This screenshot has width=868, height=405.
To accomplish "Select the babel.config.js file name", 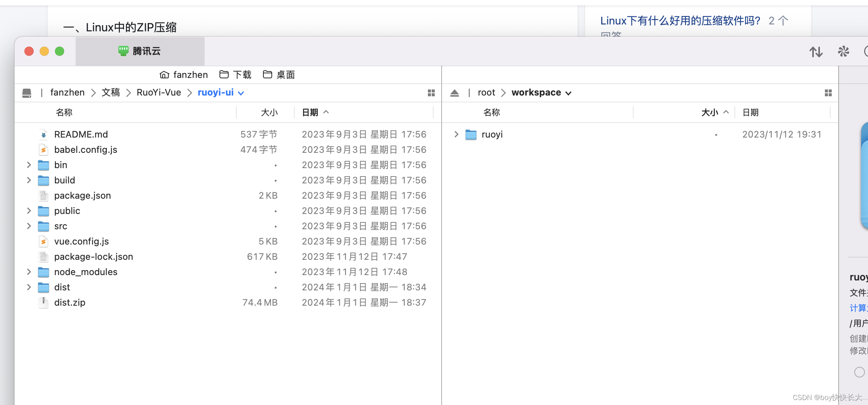I will [x=86, y=150].
